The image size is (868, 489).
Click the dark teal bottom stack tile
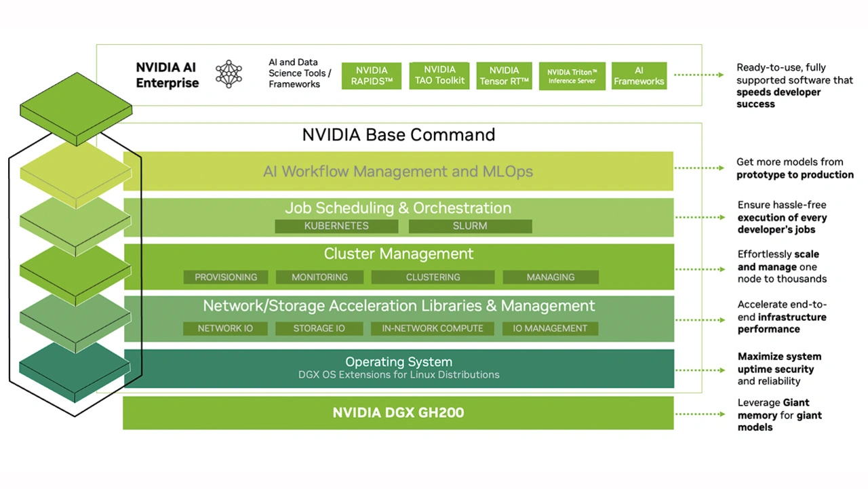pos(75,370)
